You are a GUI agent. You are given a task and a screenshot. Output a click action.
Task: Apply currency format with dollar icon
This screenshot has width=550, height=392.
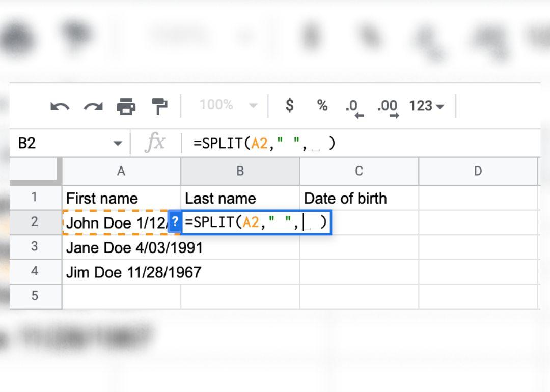point(289,106)
